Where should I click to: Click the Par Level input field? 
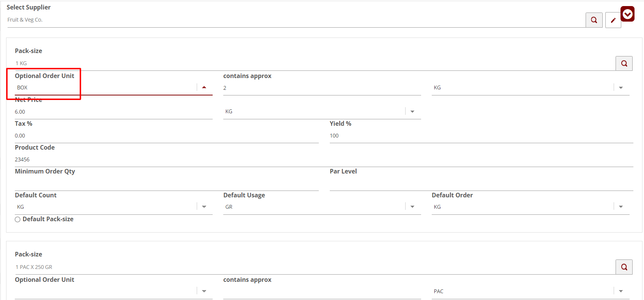click(481, 184)
